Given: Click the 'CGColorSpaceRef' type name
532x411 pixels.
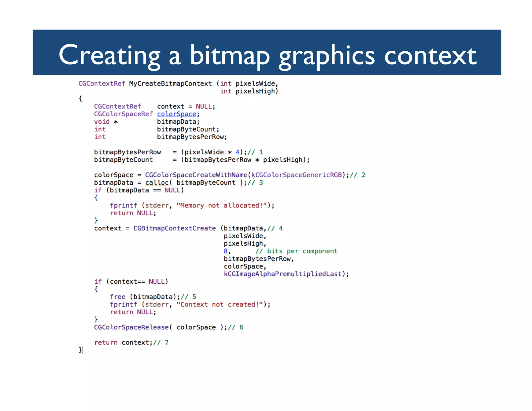Looking at the screenshot, I should 123,114.
